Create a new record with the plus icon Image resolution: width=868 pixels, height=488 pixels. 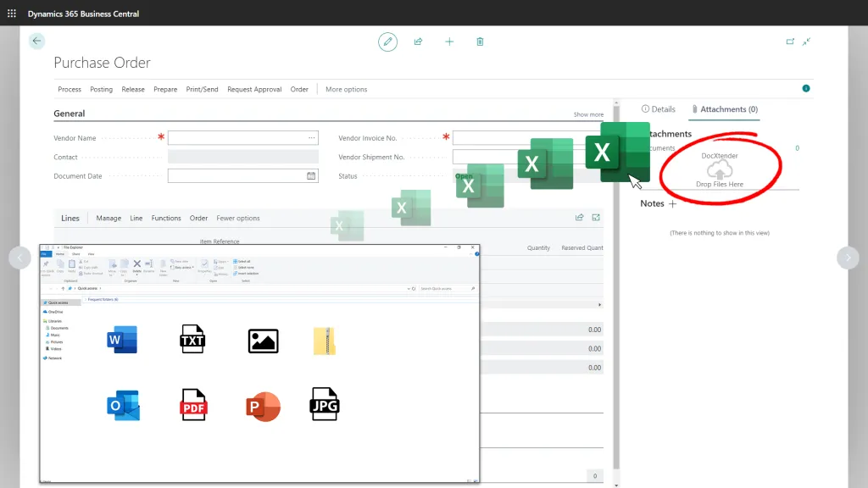(449, 42)
